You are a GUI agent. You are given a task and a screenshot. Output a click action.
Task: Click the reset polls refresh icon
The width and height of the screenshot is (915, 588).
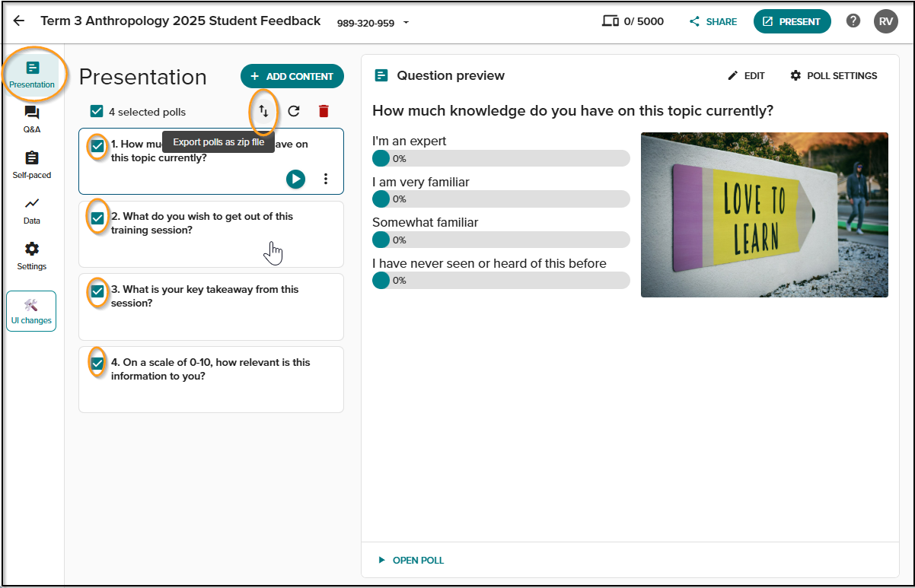pyautogui.click(x=294, y=111)
